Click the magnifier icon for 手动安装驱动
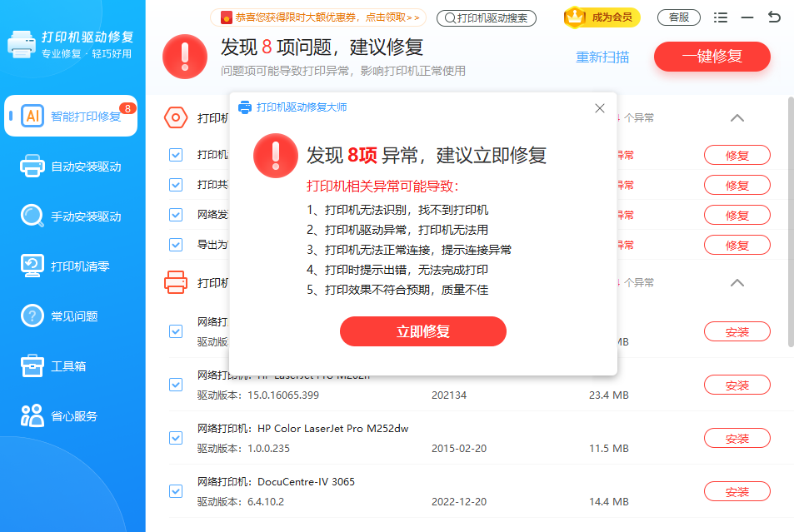Screen dimensions: 794x532 32,216
